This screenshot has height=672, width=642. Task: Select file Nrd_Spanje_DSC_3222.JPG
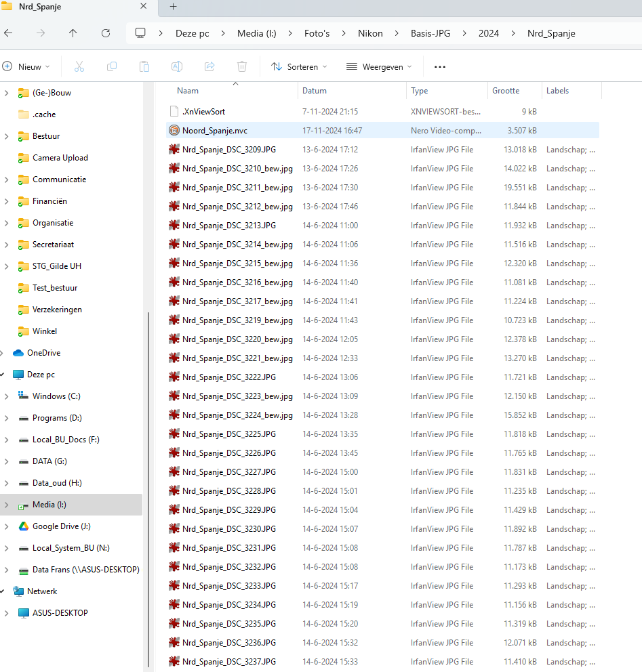pyautogui.click(x=229, y=377)
